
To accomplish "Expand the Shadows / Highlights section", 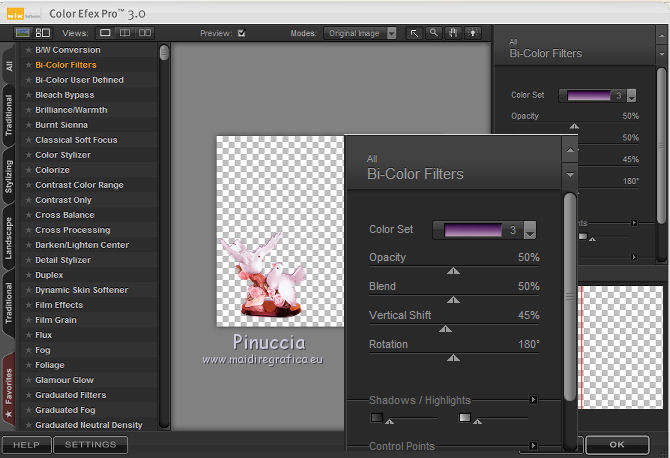I will [534, 400].
